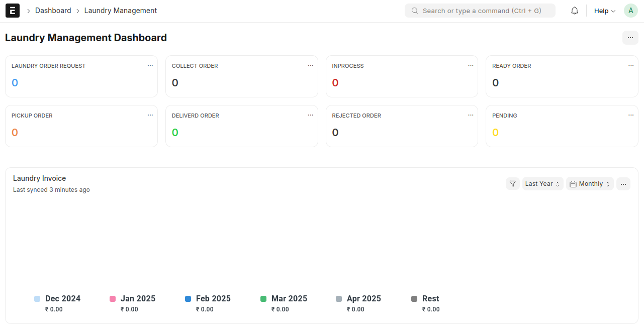Open the Monthly interval dropdown
This screenshot has width=644, height=330.
589,183
